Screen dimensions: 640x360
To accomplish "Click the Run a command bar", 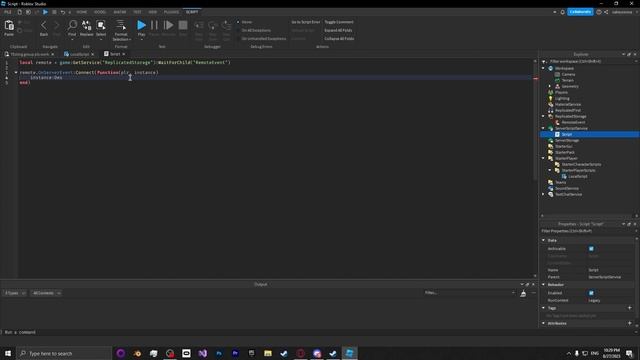I will (x=318, y=332).
